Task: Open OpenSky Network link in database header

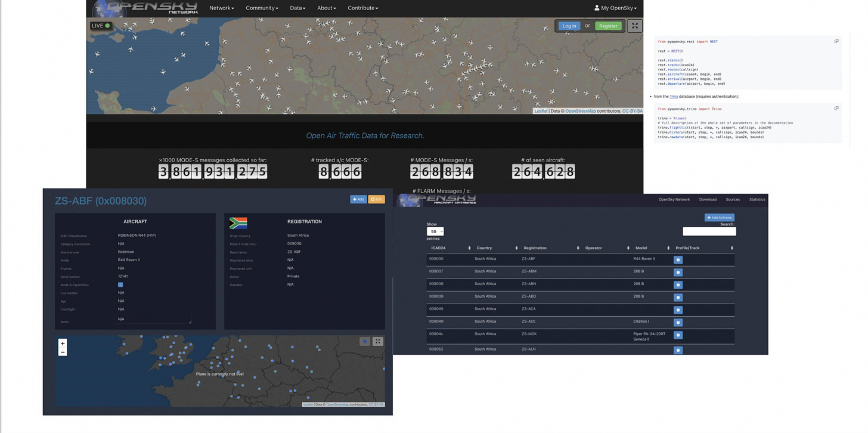Action: [674, 199]
